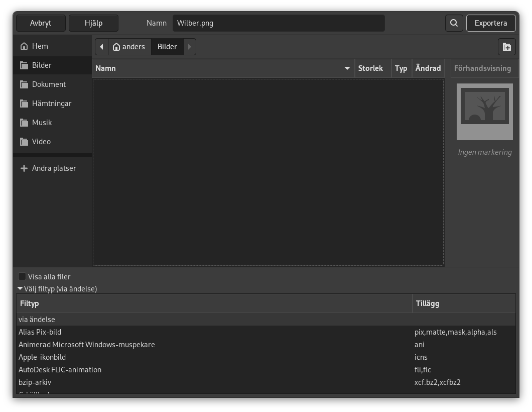
Task: Collapse the Välj filtyp (via ändelse) expander
Action: point(20,288)
